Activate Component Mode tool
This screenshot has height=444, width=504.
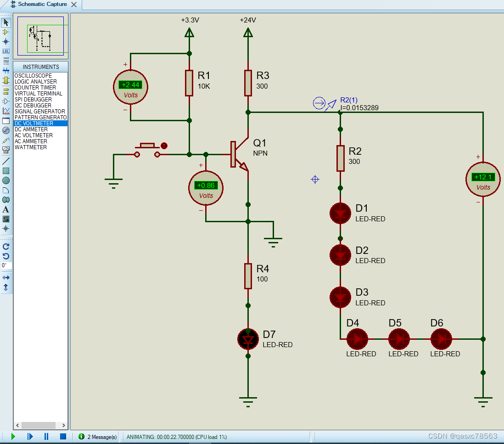pyautogui.click(x=6, y=32)
